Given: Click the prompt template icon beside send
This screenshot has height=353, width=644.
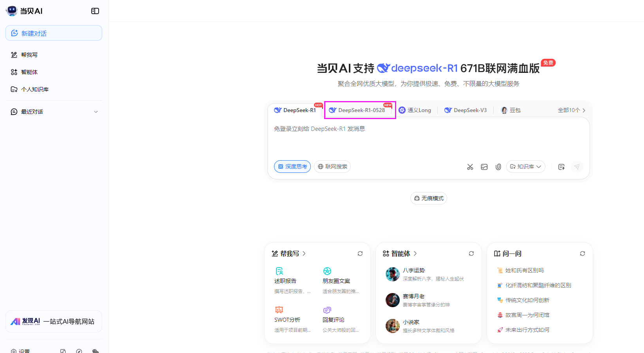Looking at the screenshot, I should [561, 167].
